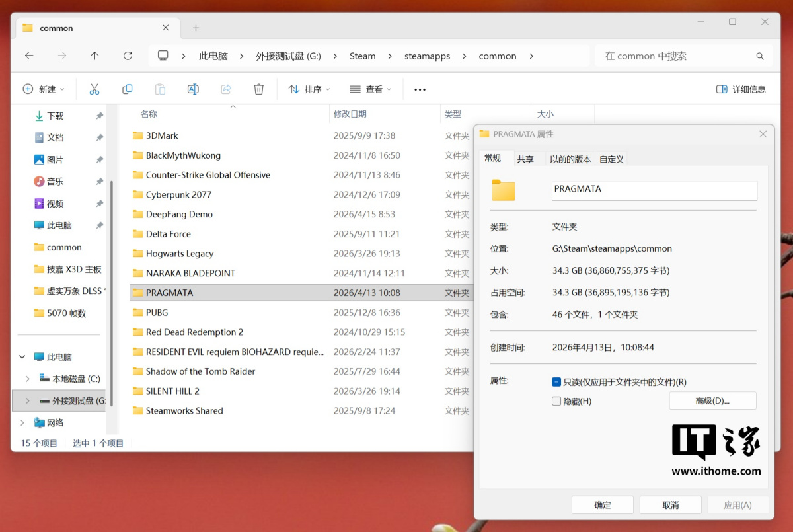Switch to the 以前的版本 tab
The width and height of the screenshot is (793, 532).
pos(570,159)
